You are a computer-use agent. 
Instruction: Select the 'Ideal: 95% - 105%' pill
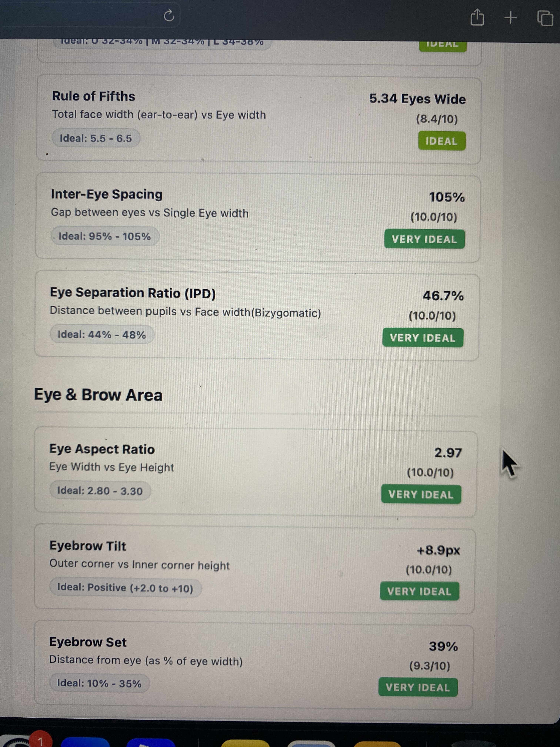pyautogui.click(x=105, y=236)
